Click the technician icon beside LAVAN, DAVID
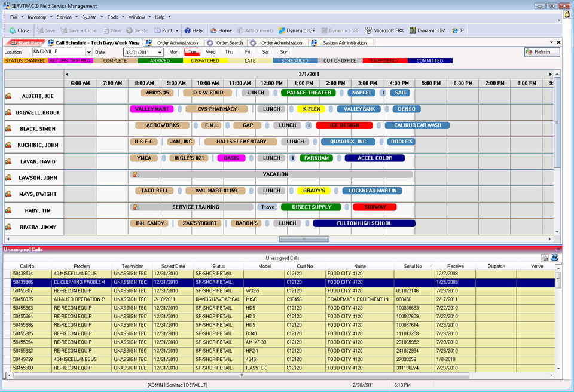The image size is (574, 392). 8,161
